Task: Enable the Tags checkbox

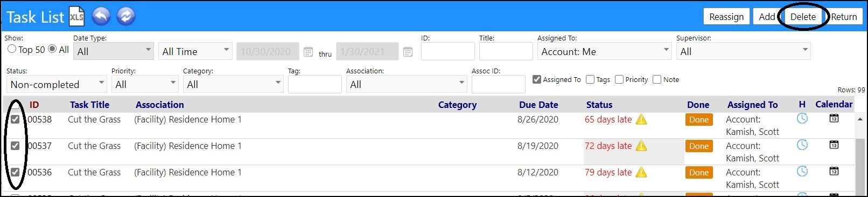Action: 590,79
